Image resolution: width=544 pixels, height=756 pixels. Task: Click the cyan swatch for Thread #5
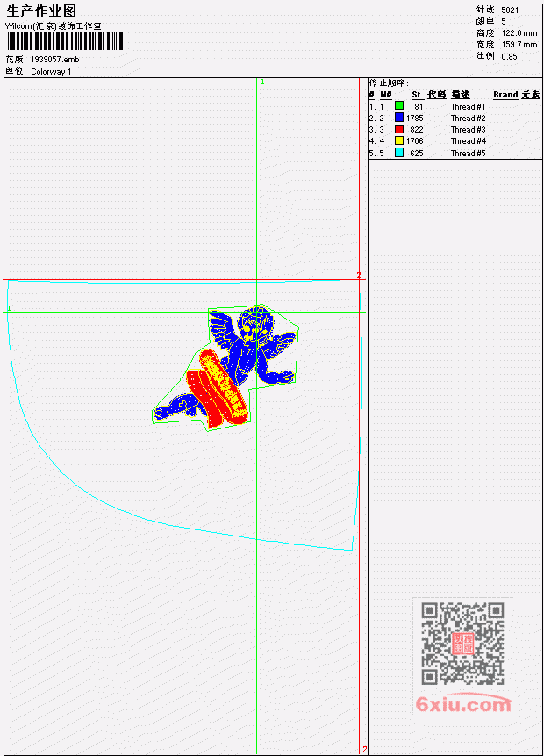pyautogui.click(x=399, y=153)
